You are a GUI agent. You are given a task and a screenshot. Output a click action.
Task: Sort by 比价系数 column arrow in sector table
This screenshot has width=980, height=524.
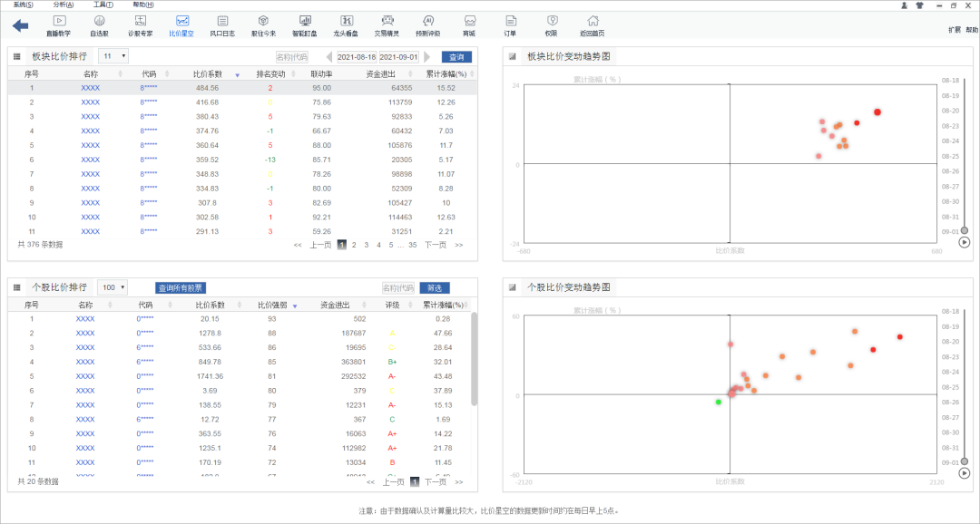pyautogui.click(x=238, y=74)
